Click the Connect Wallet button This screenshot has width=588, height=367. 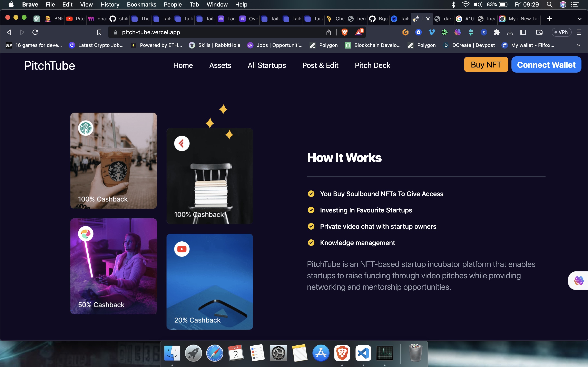pyautogui.click(x=546, y=65)
